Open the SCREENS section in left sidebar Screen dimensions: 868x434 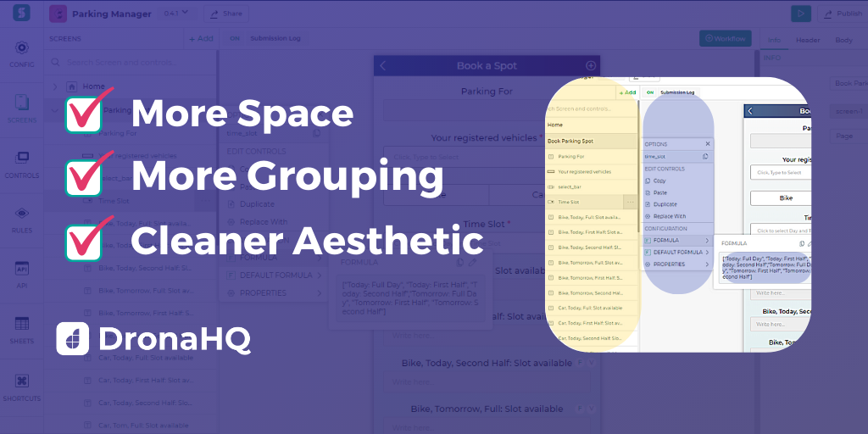(21, 109)
